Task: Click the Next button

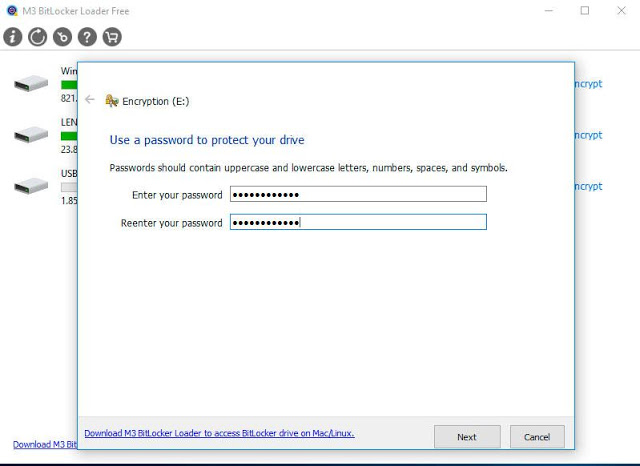Action: click(x=467, y=437)
